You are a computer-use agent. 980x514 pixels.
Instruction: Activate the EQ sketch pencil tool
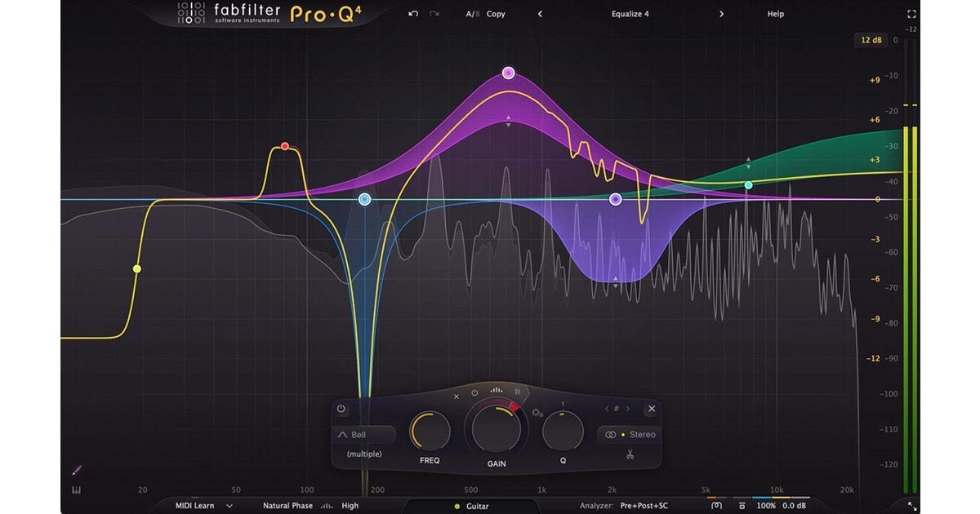pos(78,470)
